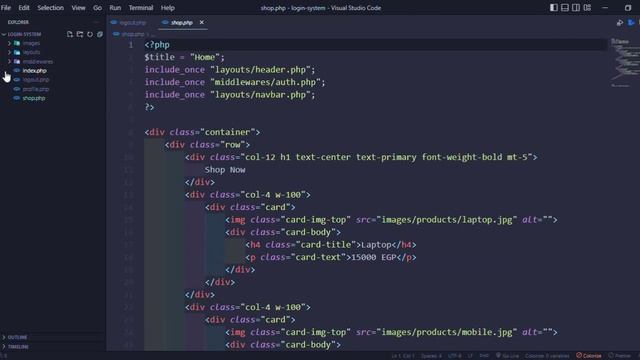
Task: Click Go Live in the status bar
Action: tap(507, 356)
